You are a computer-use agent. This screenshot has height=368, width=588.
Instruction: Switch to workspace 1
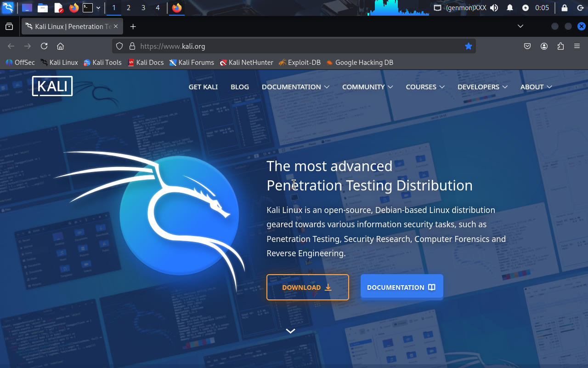[114, 8]
